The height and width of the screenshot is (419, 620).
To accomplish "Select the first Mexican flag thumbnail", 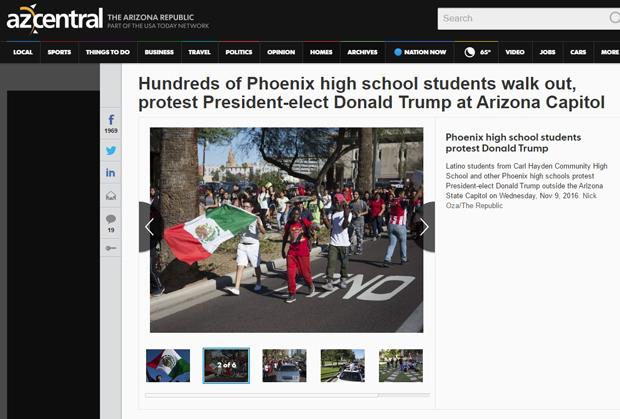I will click(x=168, y=365).
